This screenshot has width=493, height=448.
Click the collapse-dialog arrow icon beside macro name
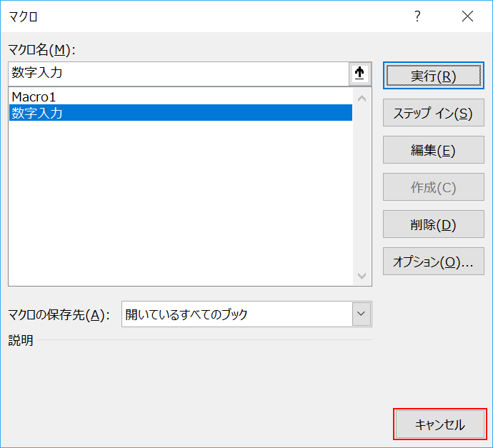click(359, 74)
